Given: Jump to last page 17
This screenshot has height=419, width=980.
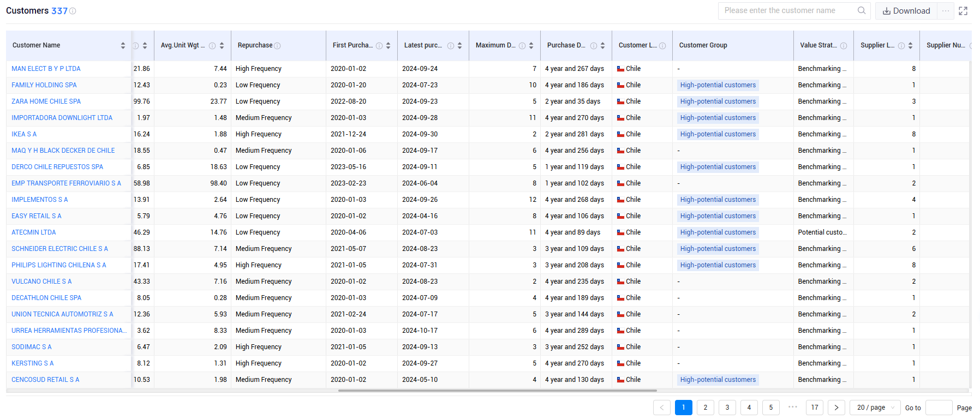Looking at the screenshot, I should pyautogui.click(x=815, y=408).
